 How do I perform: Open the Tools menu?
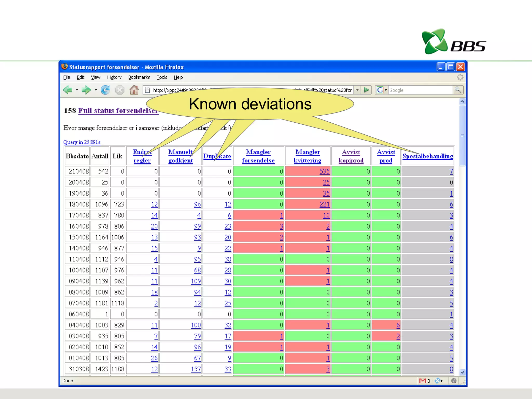(x=162, y=77)
